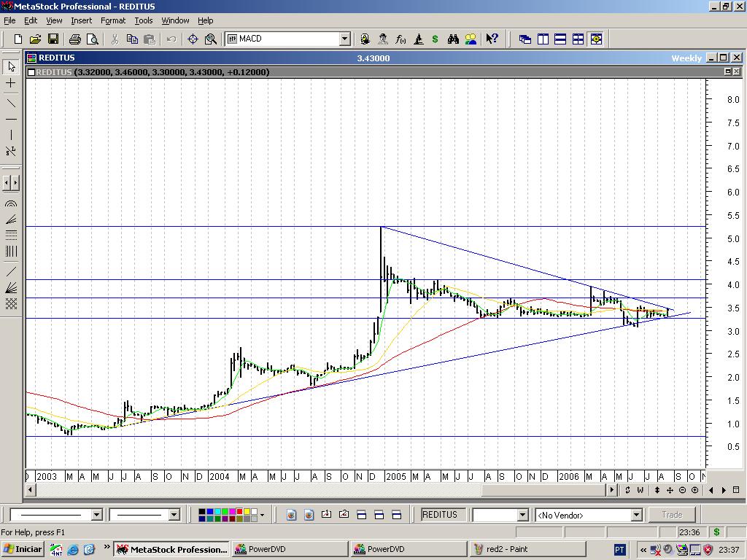Open the File menu
Screen dimensions: 747x560
tap(9, 20)
